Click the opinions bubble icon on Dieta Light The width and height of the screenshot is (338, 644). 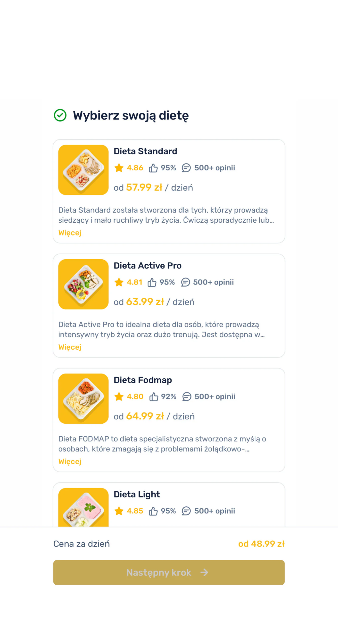[x=186, y=511]
